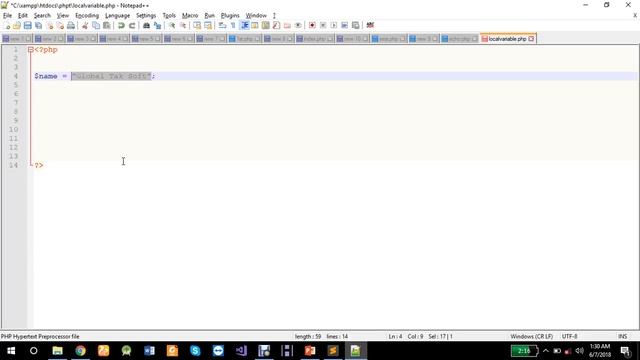This screenshot has height=360, width=640.
Task: Cut selection using the scissors icon
Action: tap(85, 25)
